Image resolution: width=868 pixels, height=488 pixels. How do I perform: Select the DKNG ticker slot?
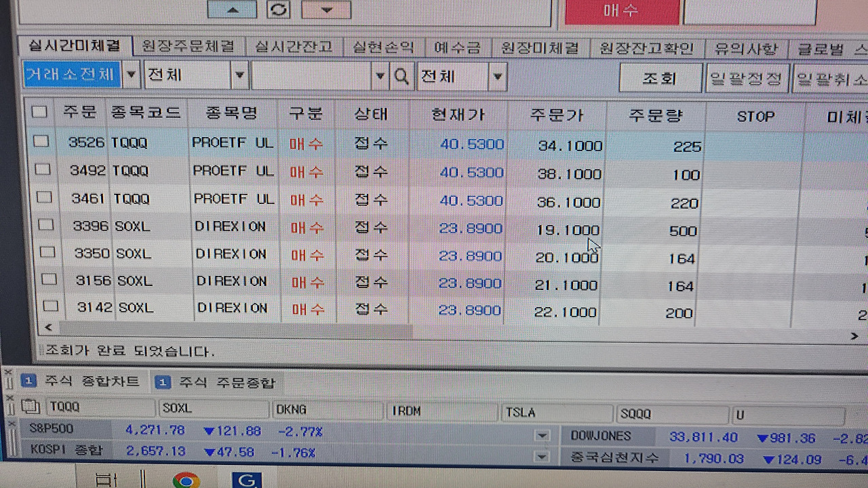coord(328,410)
